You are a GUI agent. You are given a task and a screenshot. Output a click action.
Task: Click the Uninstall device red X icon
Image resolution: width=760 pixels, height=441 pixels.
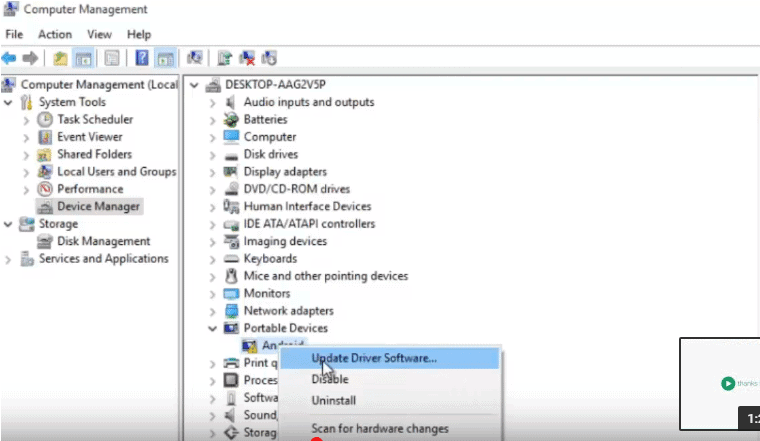(247, 58)
